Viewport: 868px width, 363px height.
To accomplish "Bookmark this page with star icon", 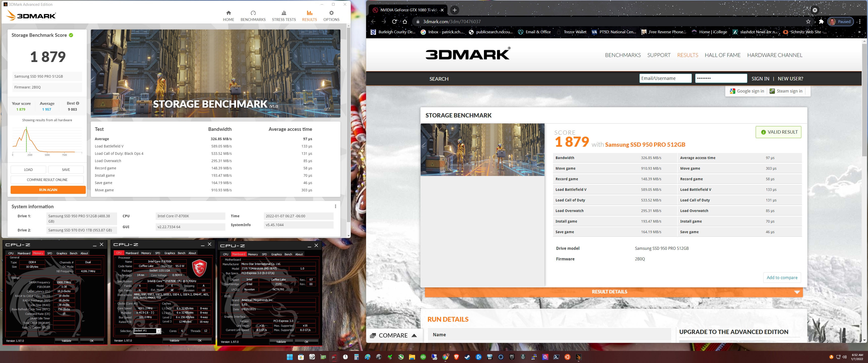I will (808, 21).
